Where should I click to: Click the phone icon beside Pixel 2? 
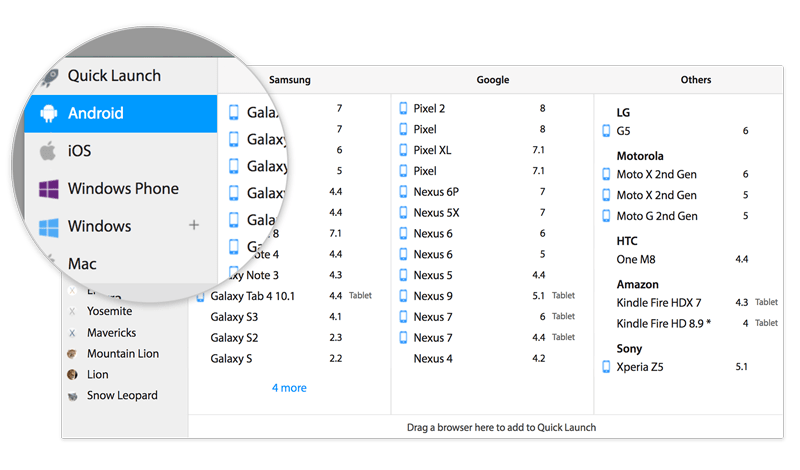403,108
